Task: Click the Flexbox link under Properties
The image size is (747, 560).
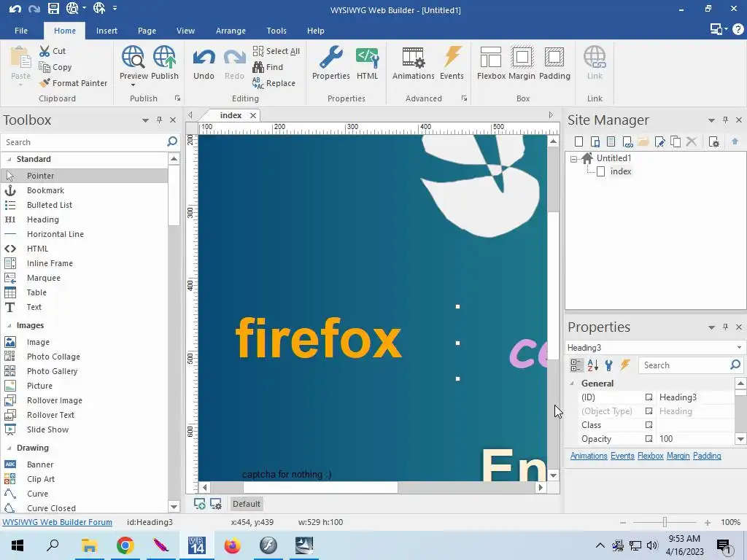Action: pos(650,456)
